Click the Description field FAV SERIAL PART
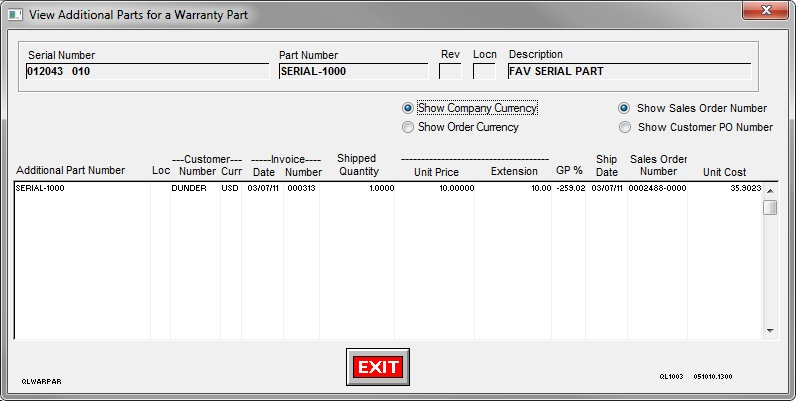The height and width of the screenshot is (401, 796). 629,72
